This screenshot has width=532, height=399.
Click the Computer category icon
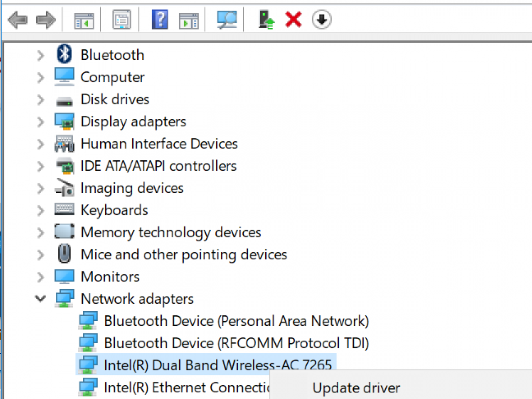tap(64, 77)
